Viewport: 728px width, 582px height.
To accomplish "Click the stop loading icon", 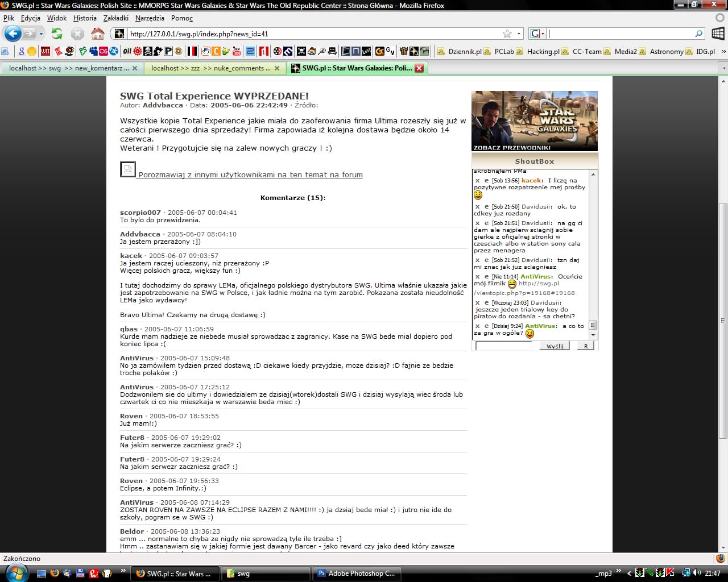I will (x=77, y=34).
